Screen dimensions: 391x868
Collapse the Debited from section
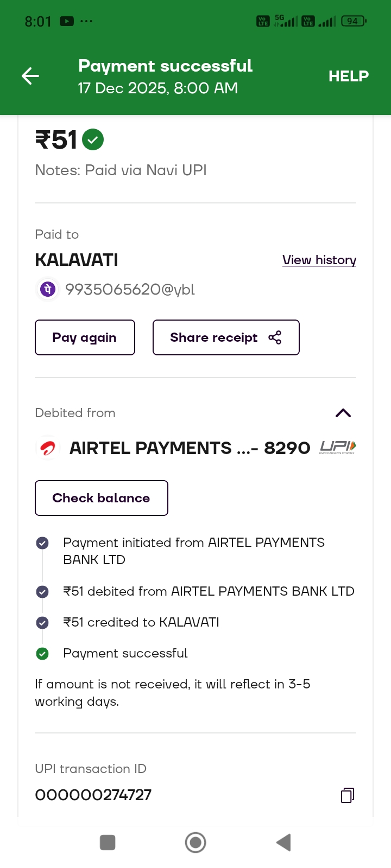[343, 413]
